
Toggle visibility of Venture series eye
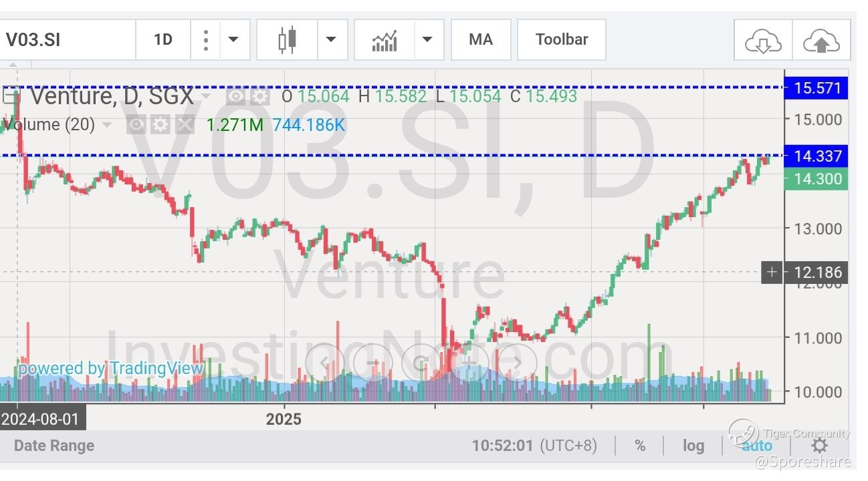(x=235, y=96)
